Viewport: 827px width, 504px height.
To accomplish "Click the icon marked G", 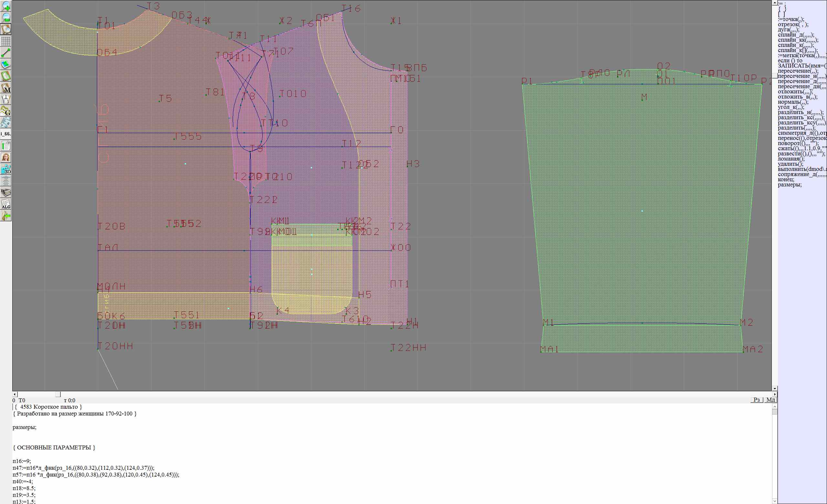I will pos(6,111).
